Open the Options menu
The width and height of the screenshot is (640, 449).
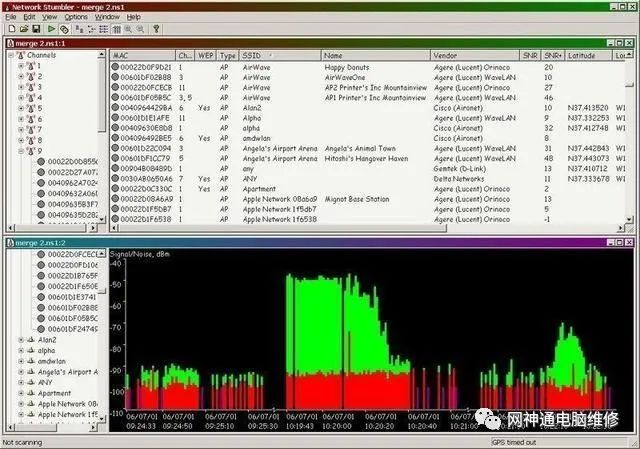76,17
